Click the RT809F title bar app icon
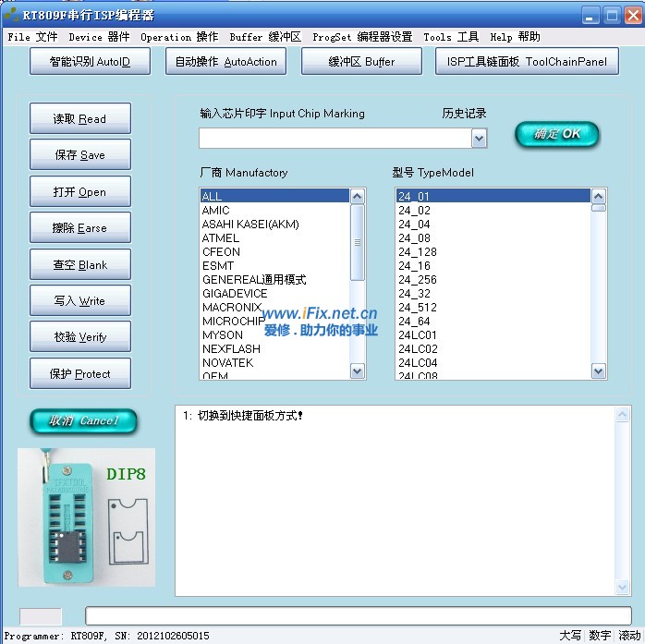 click(x=11, y=15)
